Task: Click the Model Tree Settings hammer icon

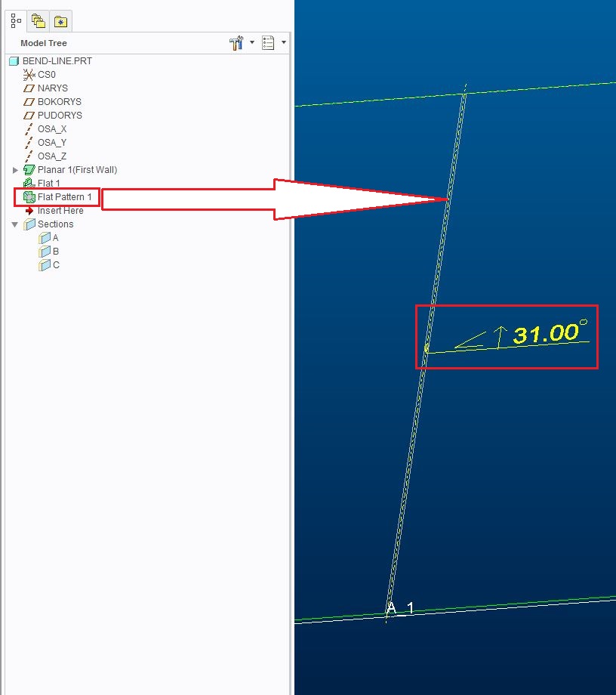Action: (x=236, y=42)
